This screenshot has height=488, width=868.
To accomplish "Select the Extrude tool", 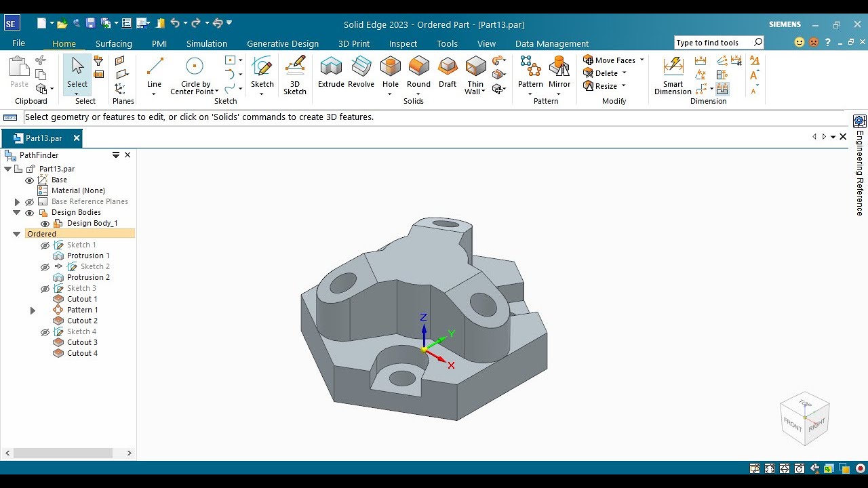I will pyautogui.click(x=331, y=72).
